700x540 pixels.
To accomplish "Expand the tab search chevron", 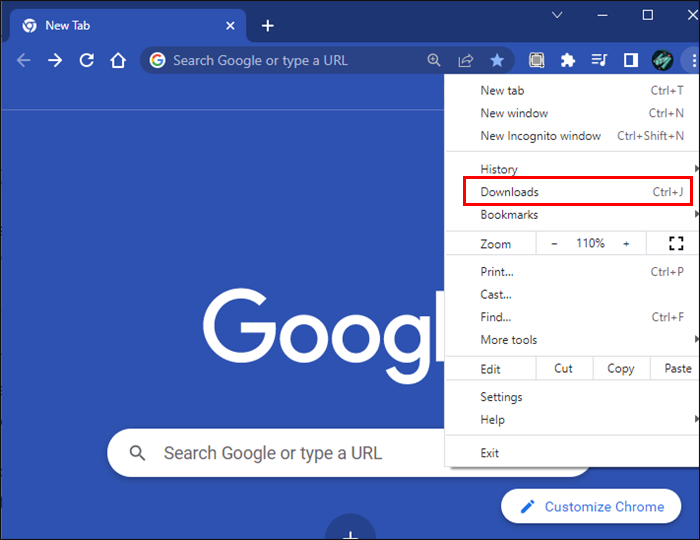I will 557,15.
